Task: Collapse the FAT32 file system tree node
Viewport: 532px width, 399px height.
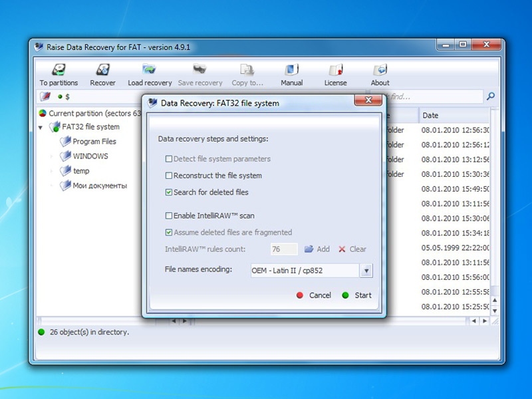Action: pyautogui.click(x=41, y=128)
